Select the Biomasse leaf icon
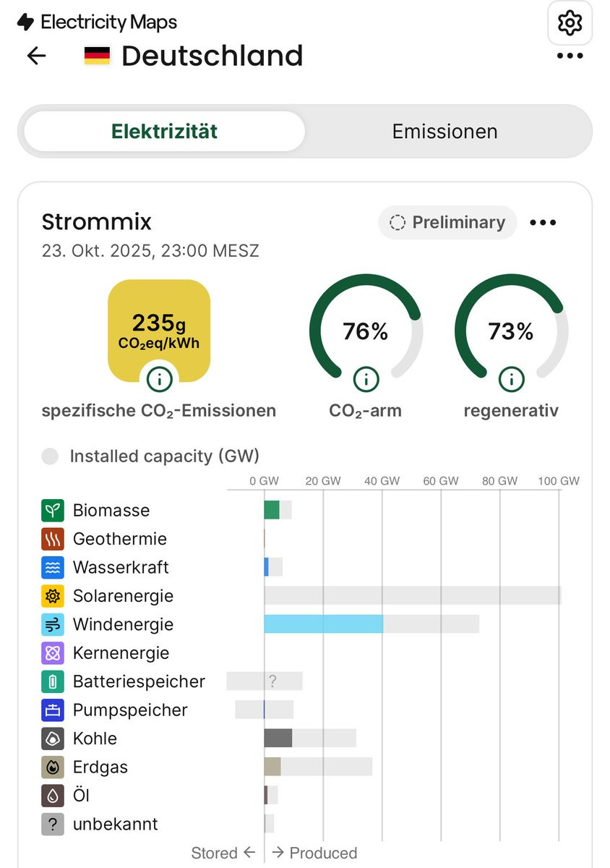This screenshot has width=610, height=868. click(x=53, y=510)
